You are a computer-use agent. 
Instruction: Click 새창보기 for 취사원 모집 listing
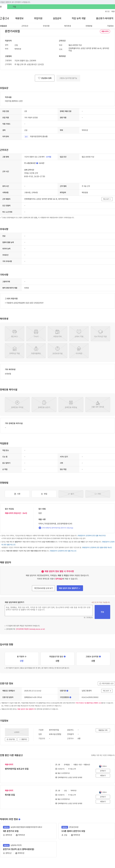click(x=103, y=802)
